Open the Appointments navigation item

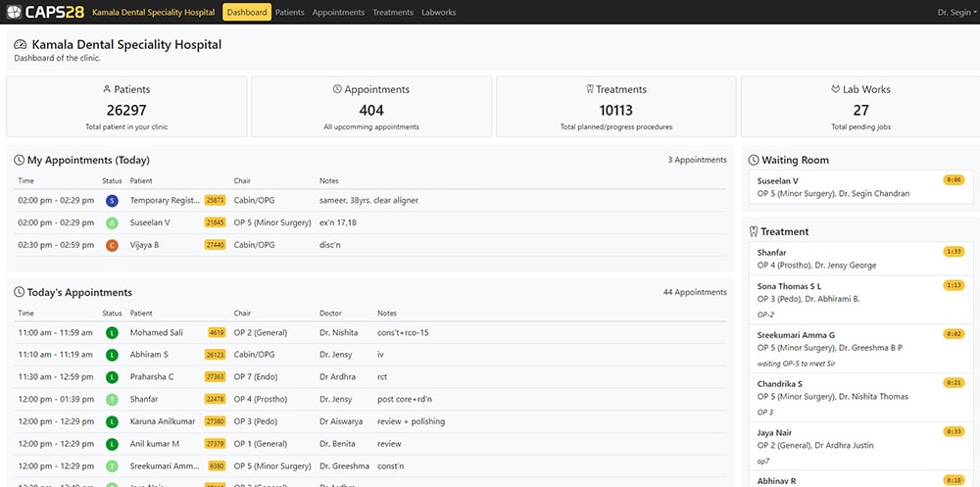[338, 13]
